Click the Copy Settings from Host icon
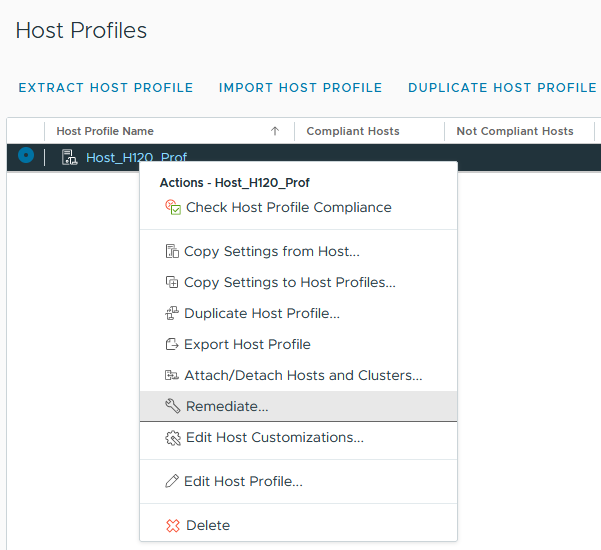 [x=172, y=251]
